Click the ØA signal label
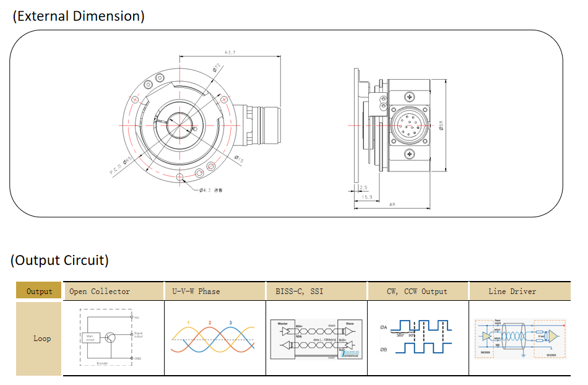 point(383,327)
